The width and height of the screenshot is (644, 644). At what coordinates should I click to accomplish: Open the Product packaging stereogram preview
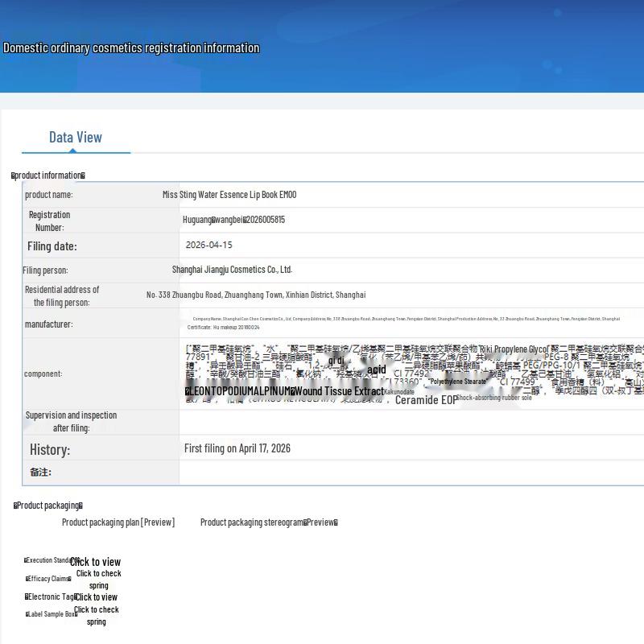coord(269,522)
